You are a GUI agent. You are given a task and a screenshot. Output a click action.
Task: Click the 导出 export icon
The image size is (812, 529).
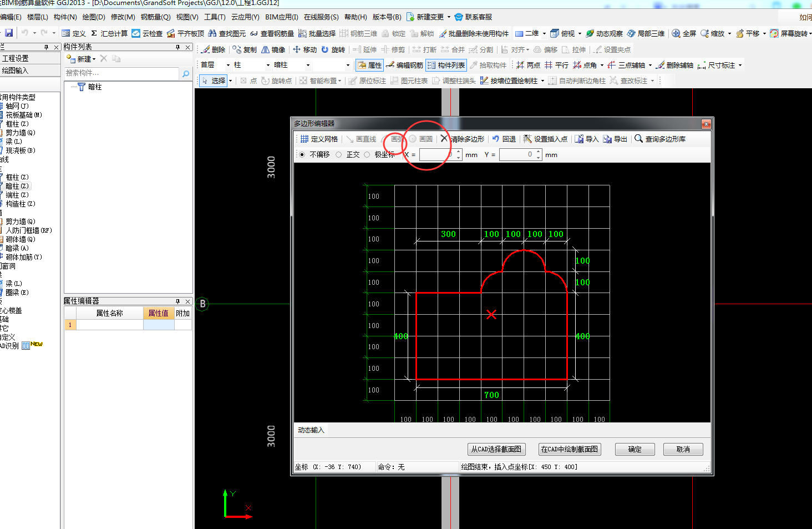pyautogui.click(x=607, y=139)
